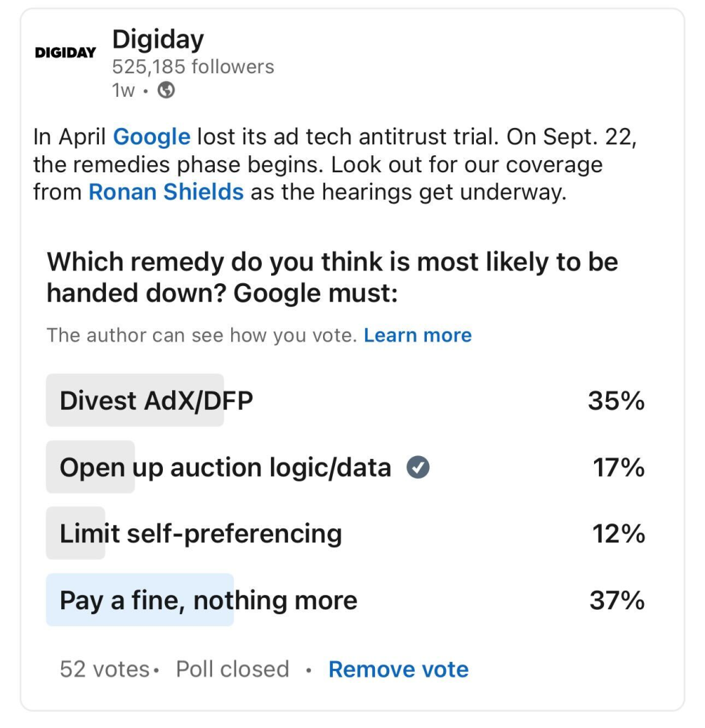Image resolution: width=705 pixels, height=728 pixels.
Task: Click the 35% result for Divest AdX/DFP
Action: pos(616,401)
